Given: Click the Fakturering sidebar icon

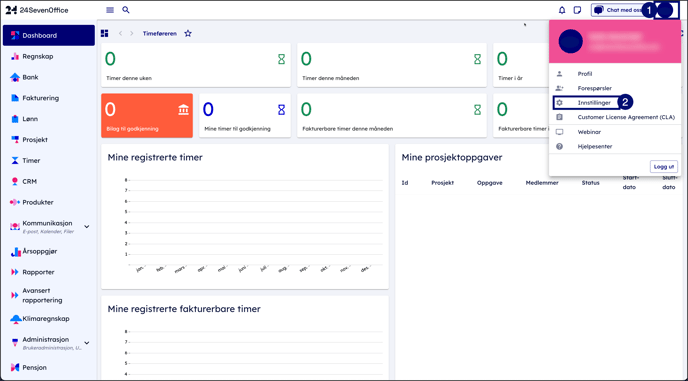Looking at the screenshot, I should point(15,98).
